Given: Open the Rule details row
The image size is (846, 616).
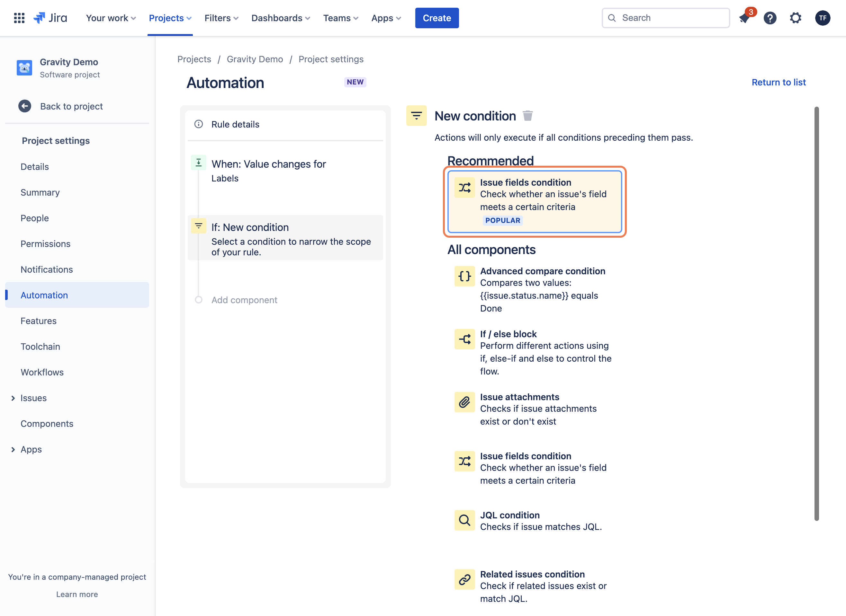Looking at the screenshot, I should tap(285, 124).
